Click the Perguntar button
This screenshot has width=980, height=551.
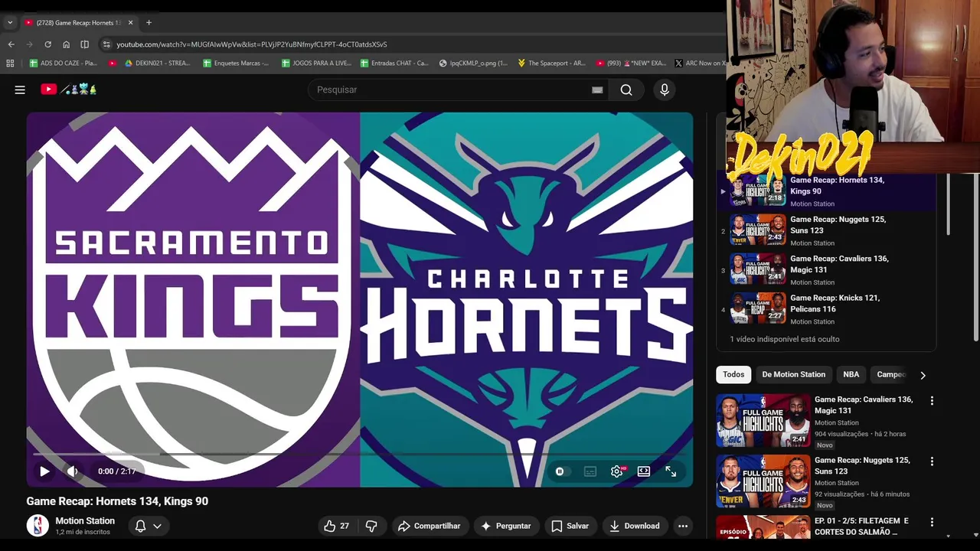pos(506,526)
